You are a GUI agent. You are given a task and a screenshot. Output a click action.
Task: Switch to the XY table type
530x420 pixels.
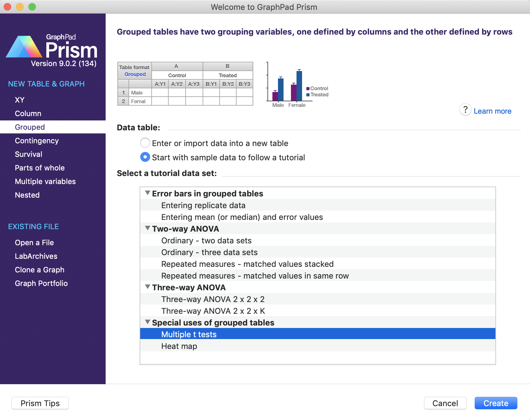point(20,100)
